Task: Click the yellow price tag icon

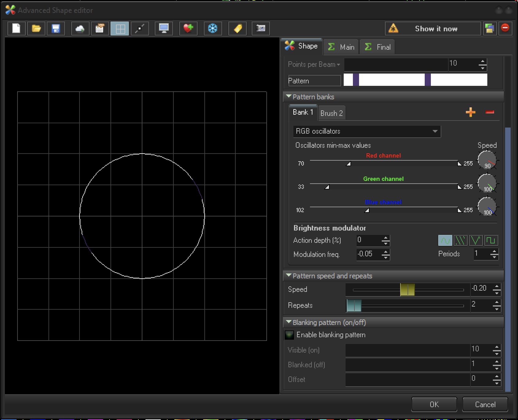Action: (x=238, y=29)
